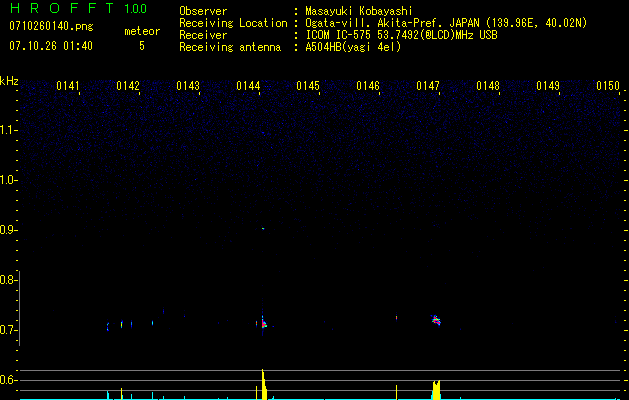The image size is (629, 400).
Task: Click the tall yellow intensity peak at 0144
Action: 264,384
